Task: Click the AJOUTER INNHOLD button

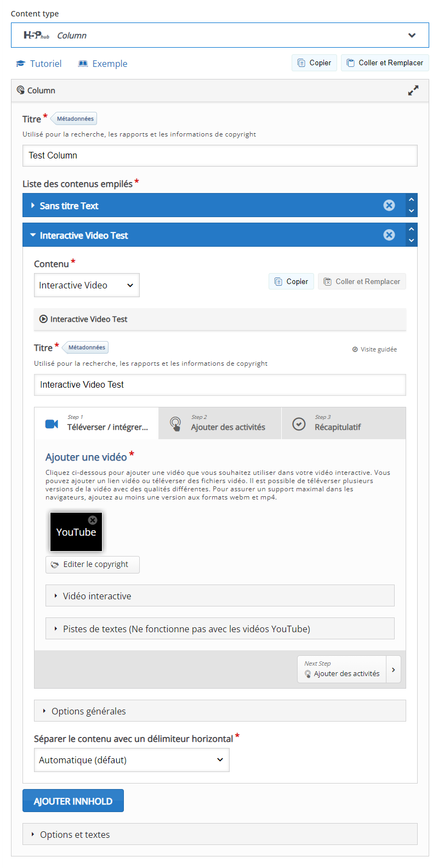Action: [x=73, y=801]
